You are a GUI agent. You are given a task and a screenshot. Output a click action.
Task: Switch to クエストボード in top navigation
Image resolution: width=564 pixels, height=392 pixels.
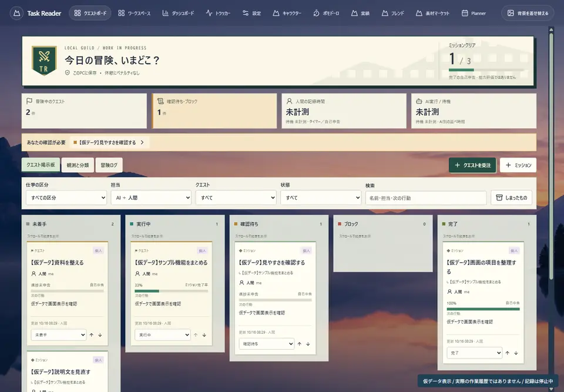click(90, 14)
